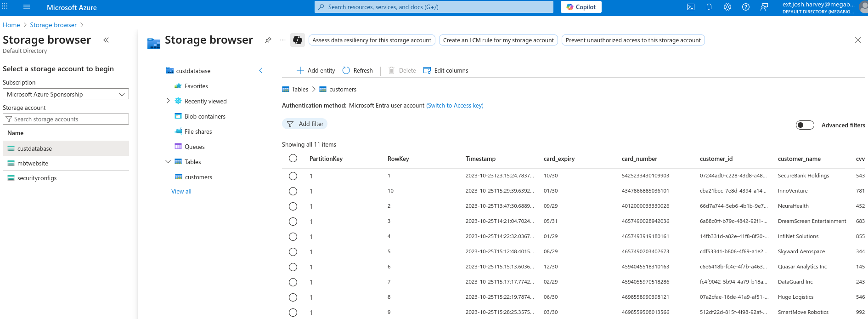
Task: Click the Search storage accounts field
Action: 66,119
